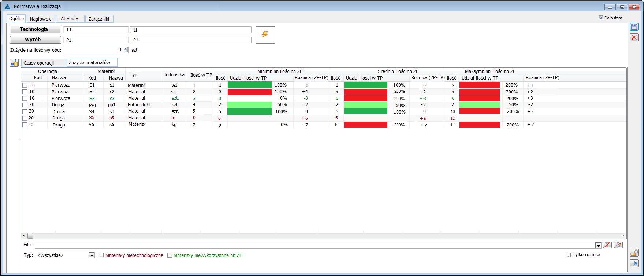The width and height of the screenshot is (644, 276).
Task: Check the row checkbox for material S4
Action: [25, 112]
